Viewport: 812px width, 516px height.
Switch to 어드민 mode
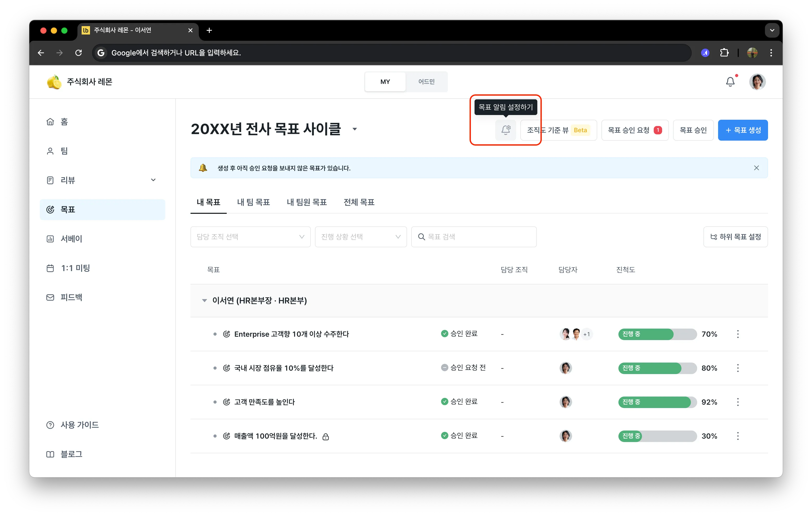click(426, 82)
